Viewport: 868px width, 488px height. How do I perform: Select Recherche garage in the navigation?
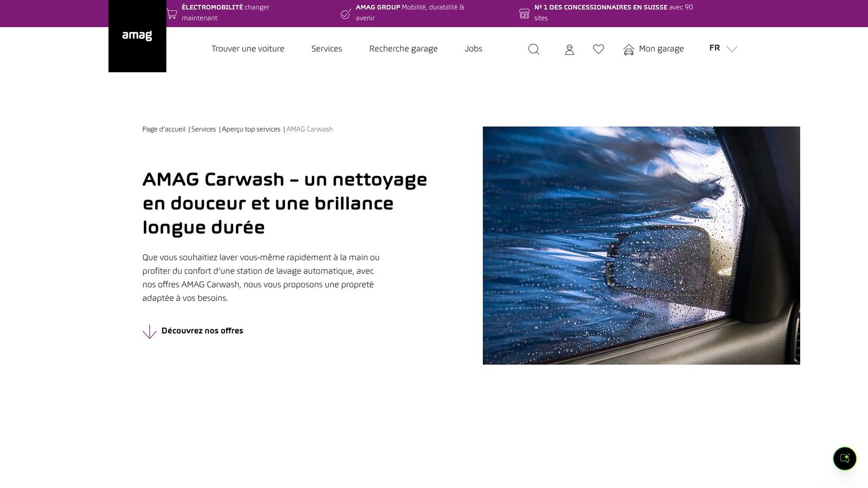403,49
